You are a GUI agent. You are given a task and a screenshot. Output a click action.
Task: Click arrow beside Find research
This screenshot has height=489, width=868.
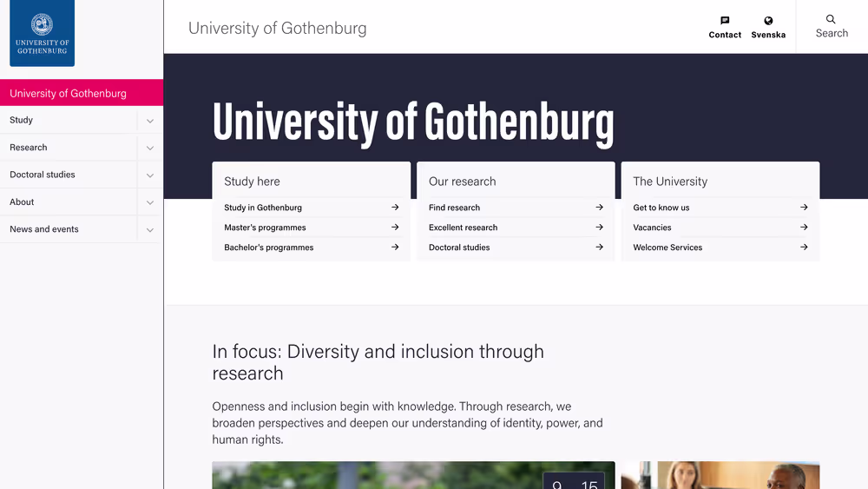click(x=599, y=207)
